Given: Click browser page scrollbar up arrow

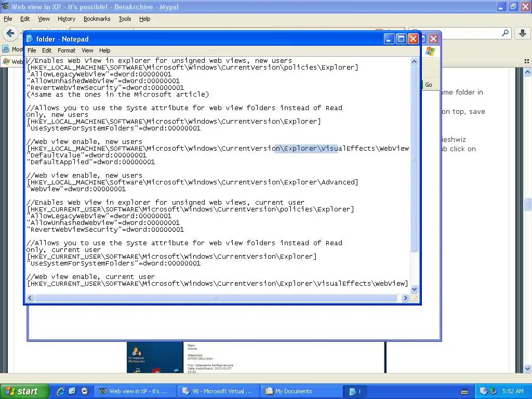Looking at the screenshot, I should point(527,72).
